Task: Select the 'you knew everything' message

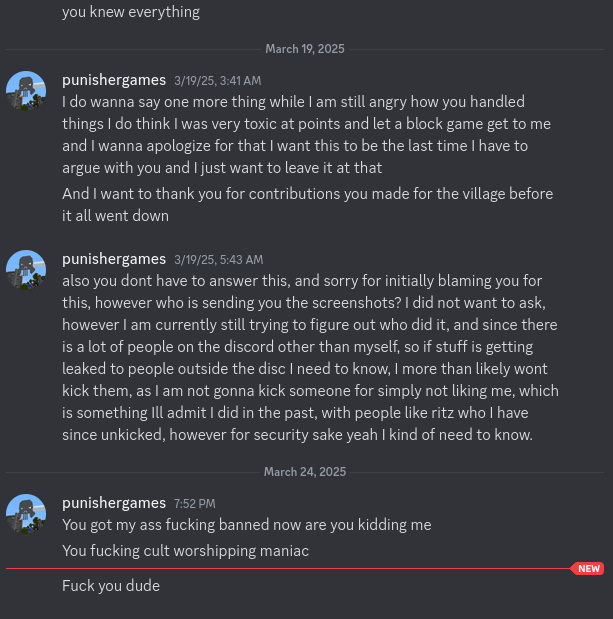Action: tap(131, 12)
